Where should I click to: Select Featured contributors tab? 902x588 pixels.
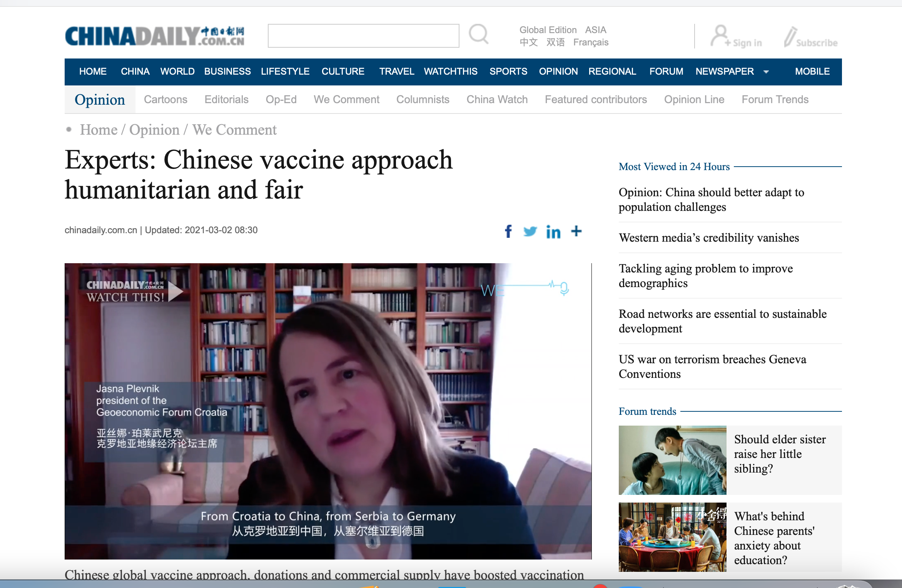coord(596,100)
